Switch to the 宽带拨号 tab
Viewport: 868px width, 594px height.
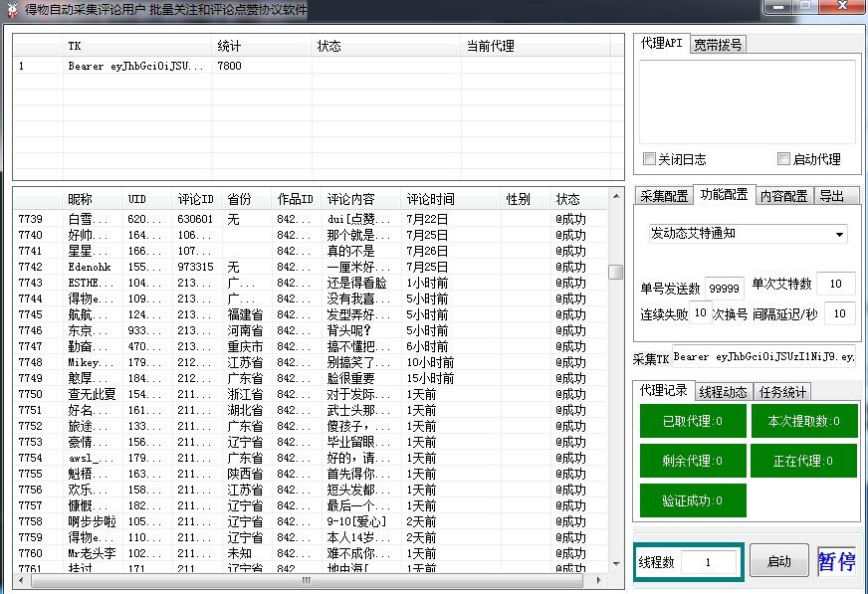click(717, 45)
